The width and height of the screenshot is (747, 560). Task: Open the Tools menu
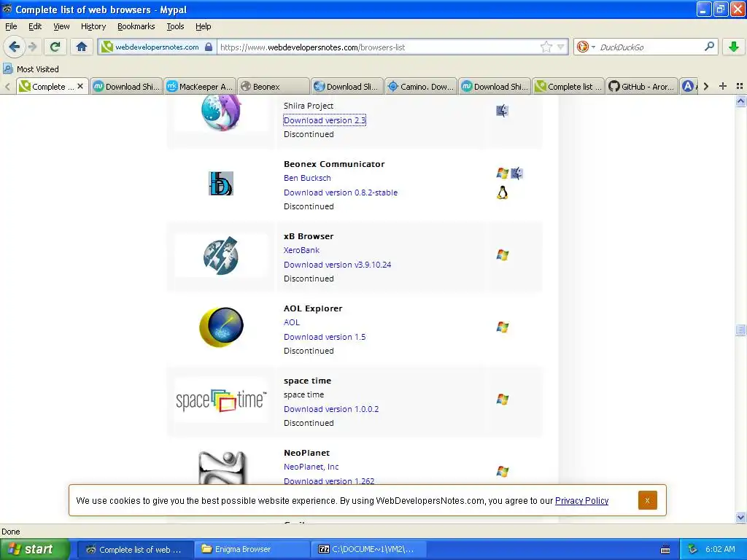pos(175,26)
